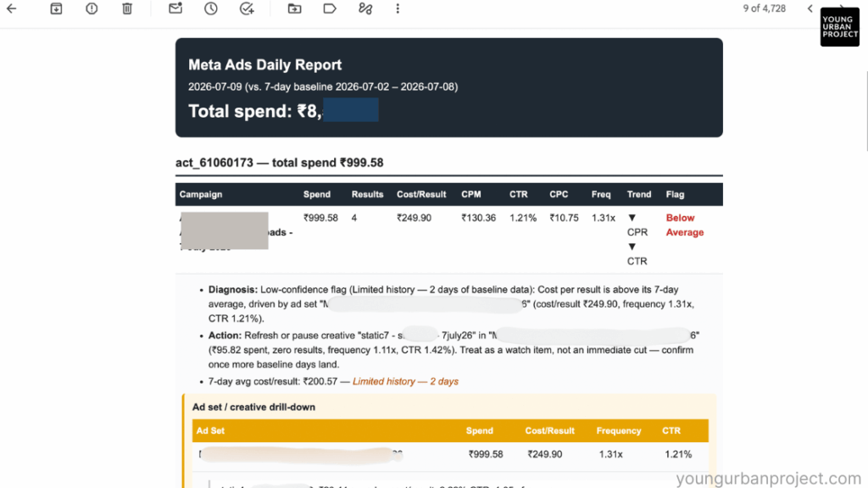Click the Diagnosis bullet label
The image size is (868, 488).
[232, 290]
